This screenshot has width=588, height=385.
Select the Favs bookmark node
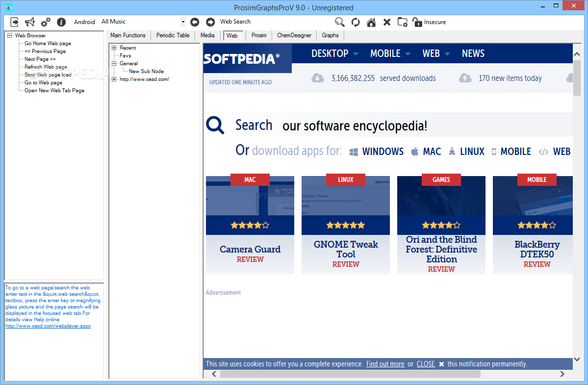125,56
